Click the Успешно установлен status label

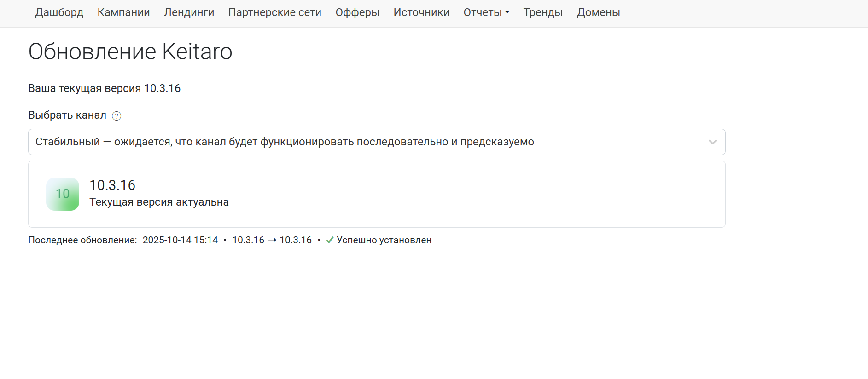[x=384, y=240]
